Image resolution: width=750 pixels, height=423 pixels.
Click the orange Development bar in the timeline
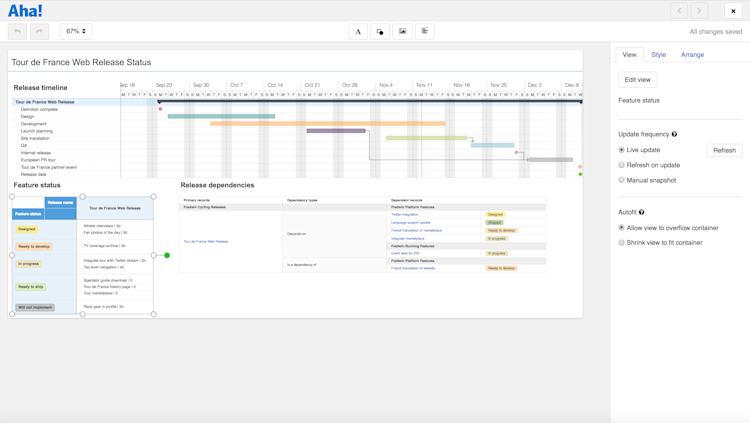[x=328, y=123]
